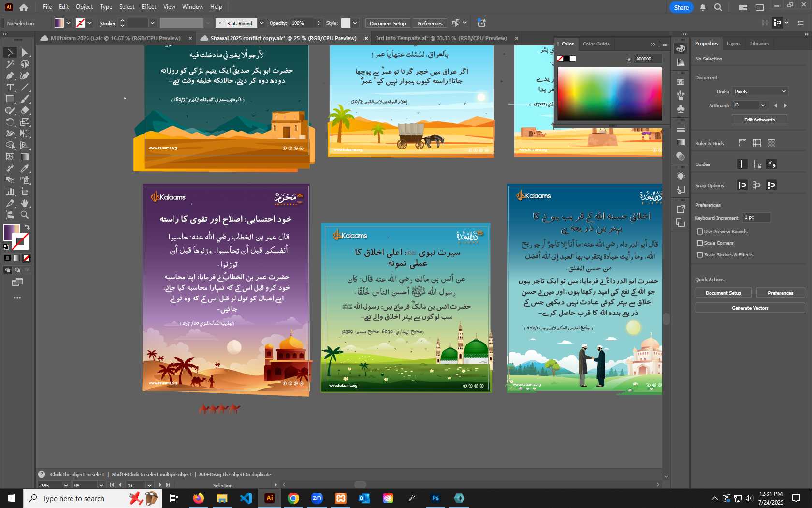Screen dimensions: 812x508
Task: Toggle Snap to Point option
Action: 742,185
